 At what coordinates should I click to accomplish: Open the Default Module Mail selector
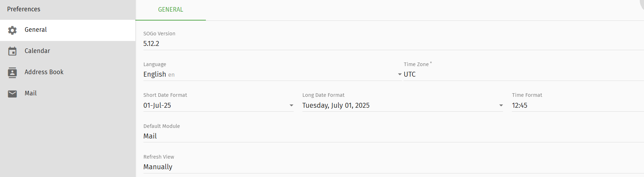tap(393, 136)
